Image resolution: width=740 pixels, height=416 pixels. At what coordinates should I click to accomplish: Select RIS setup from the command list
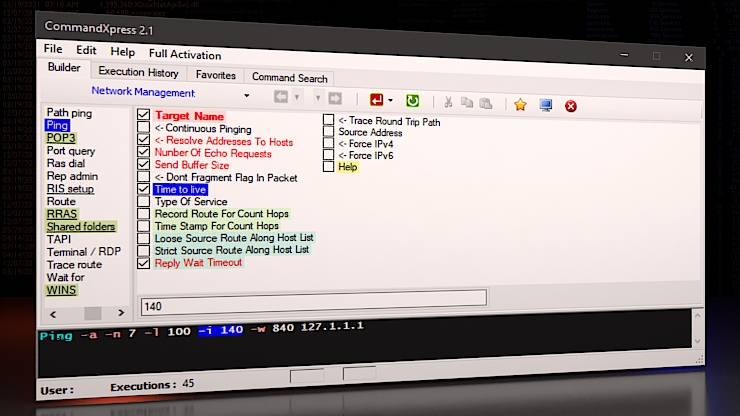click(x=70, y=188)
